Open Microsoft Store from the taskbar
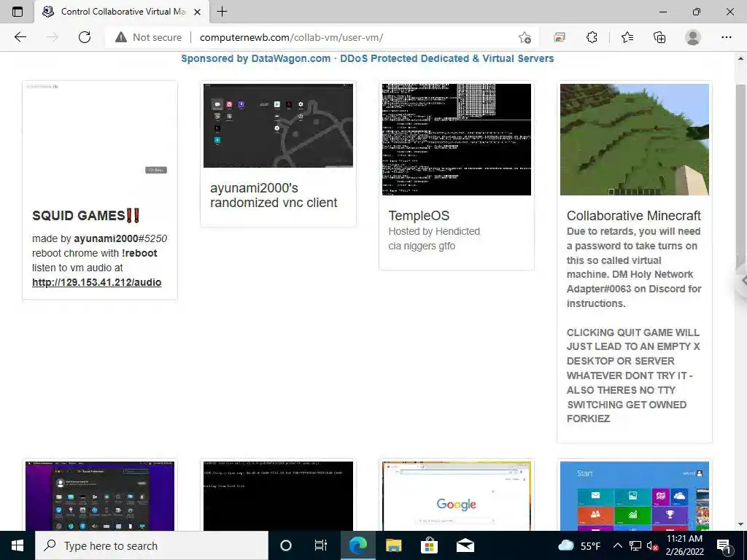 coord(429,545)
